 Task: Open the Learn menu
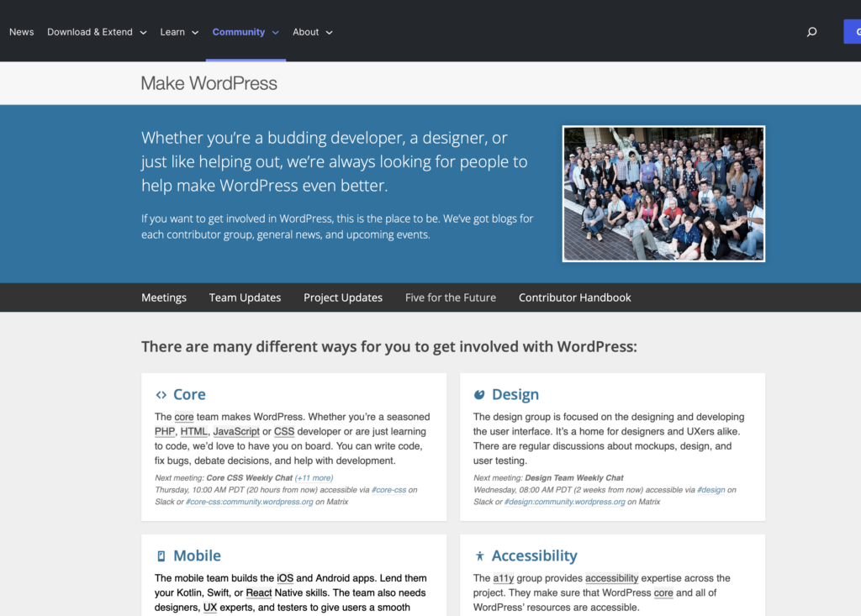[x=172, y=32]
